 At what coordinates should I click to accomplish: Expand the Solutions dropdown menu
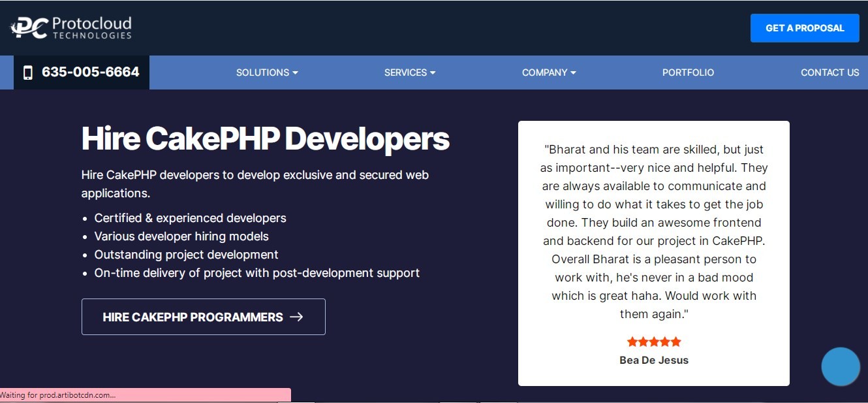tap(266, 73)
